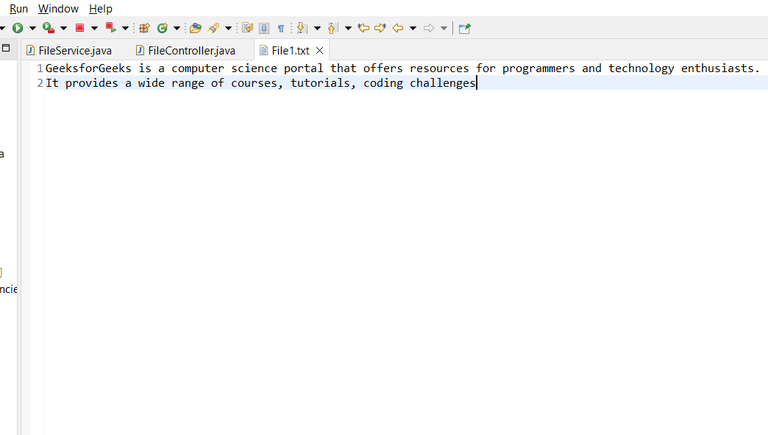Click the Back navigation arrow icon

[398, 28]
